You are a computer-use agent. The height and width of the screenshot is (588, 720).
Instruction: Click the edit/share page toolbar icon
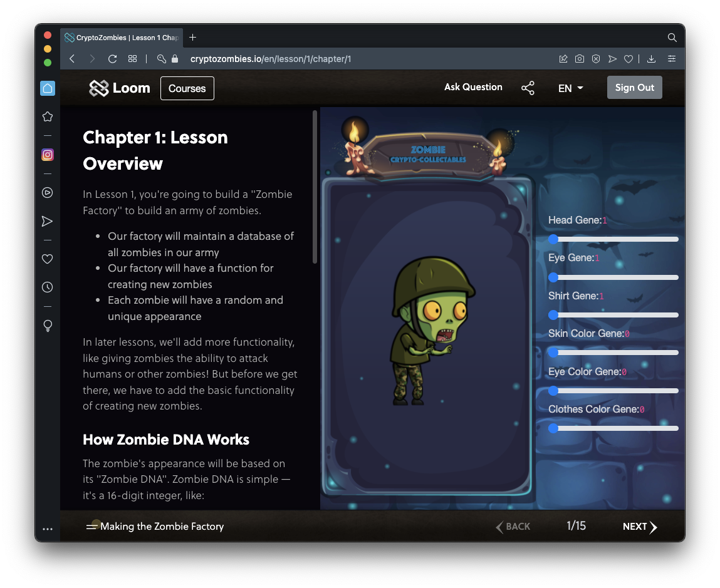[563, 59]
